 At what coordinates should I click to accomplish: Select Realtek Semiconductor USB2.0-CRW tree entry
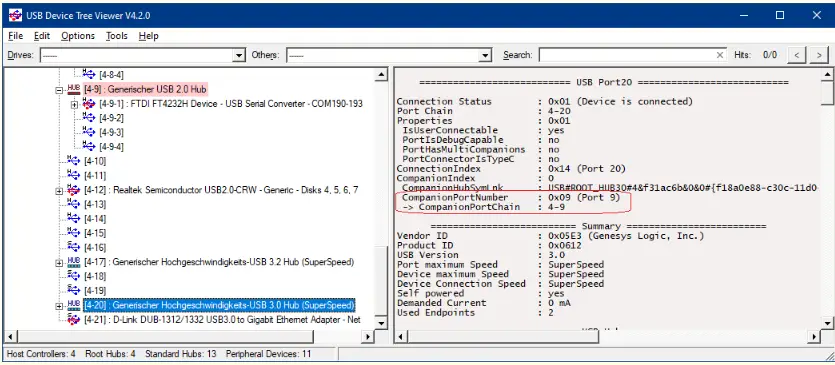(221, 190)
